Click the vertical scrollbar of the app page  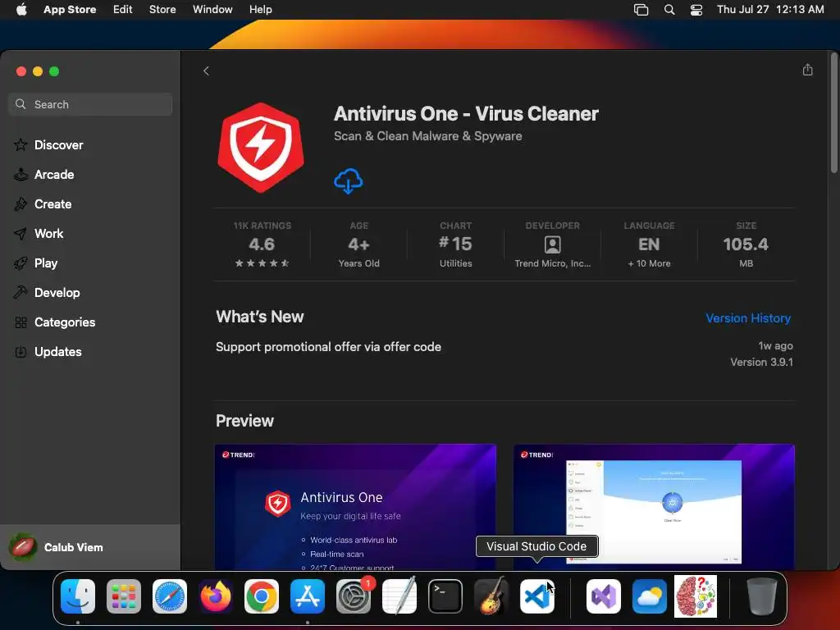tap(833, 112)
